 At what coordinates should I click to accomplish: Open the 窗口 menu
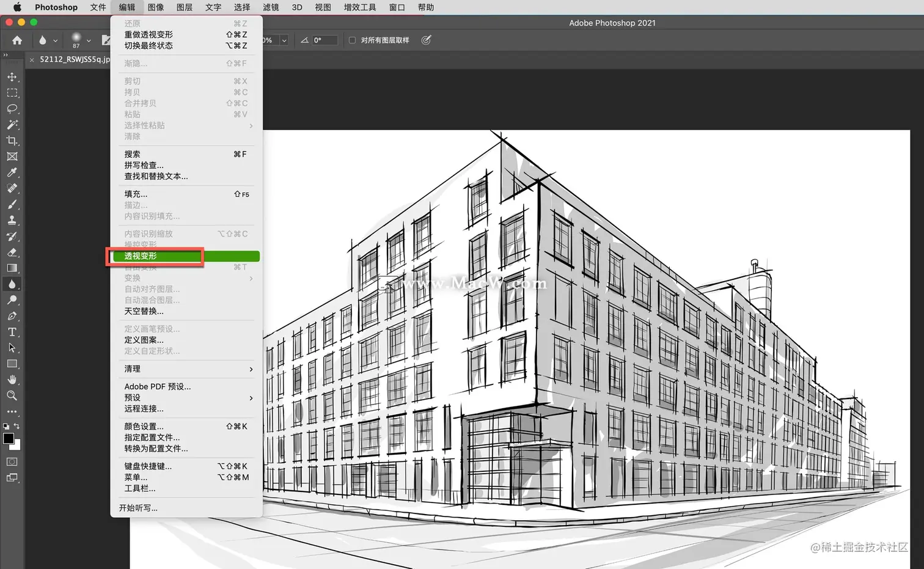tap(397, 7)
